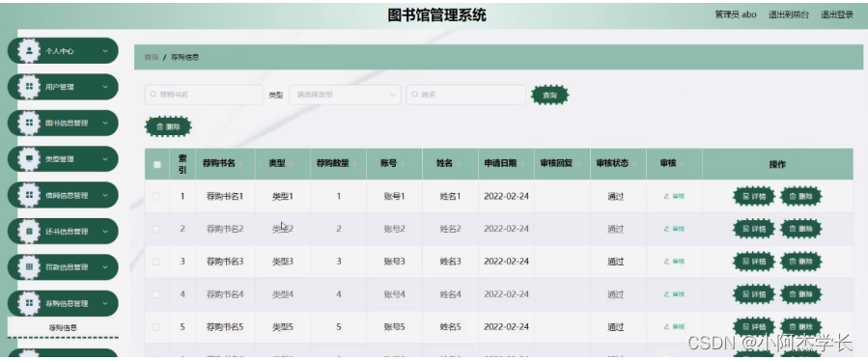This screenshot has width=868, height=361.
Task: Click the 罚款信息管理 gear icon
Action: pos(29,266)
